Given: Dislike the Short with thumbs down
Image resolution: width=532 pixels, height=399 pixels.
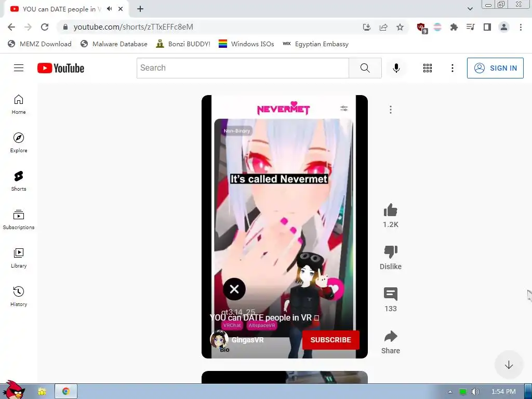Looking at the screenshot, I should tap(391, 252).
